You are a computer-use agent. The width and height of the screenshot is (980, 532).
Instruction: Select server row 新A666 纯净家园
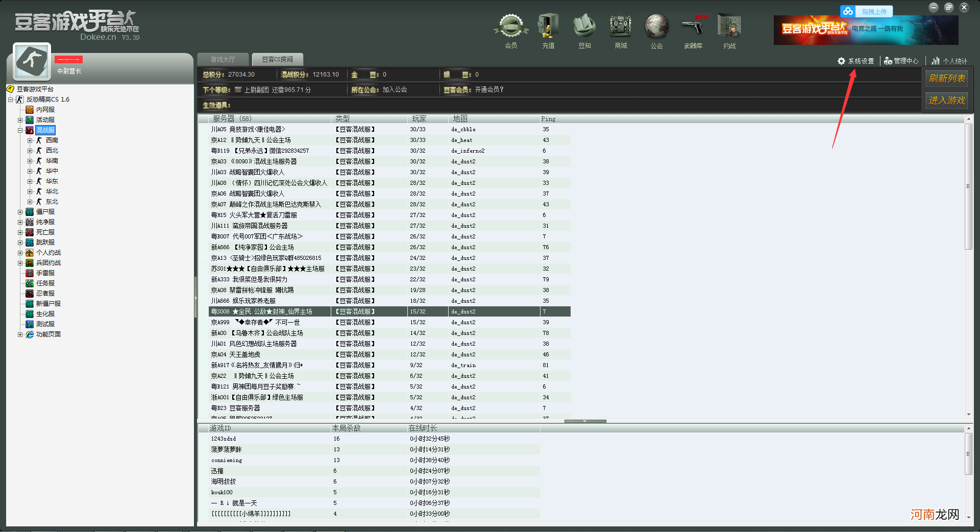tap(390, 247)
